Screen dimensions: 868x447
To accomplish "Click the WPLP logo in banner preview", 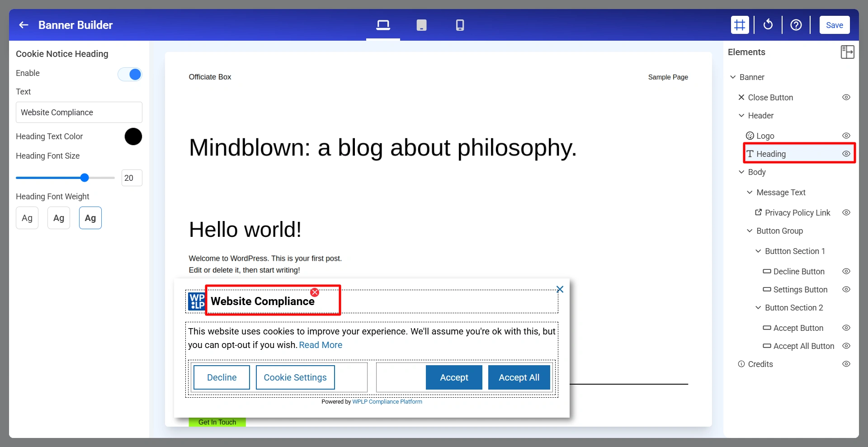I will tap(197, 301).
